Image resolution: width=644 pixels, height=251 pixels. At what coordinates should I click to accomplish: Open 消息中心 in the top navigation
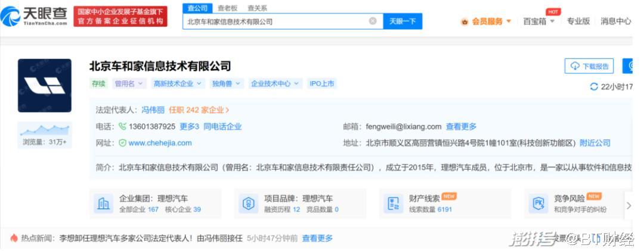615,21
